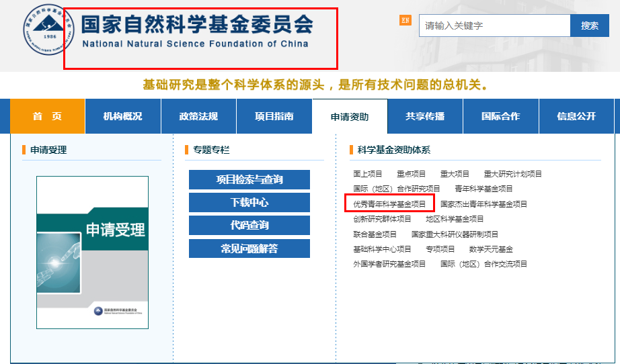This screenshot has width=620, height=364.
Task: Open the 数学天元基金 link
Action: [491, 250]
